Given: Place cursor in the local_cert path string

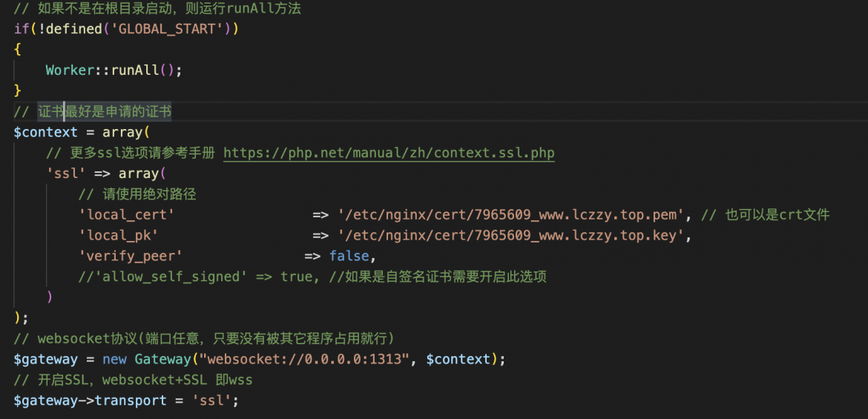Looking at the screenshot, I should 511,215.
